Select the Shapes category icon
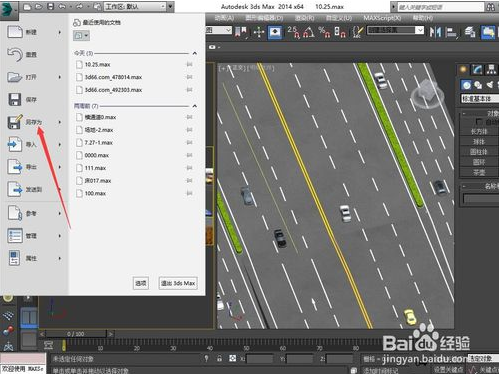The width and height of the screenshot is (499, 374). [478, 85]
